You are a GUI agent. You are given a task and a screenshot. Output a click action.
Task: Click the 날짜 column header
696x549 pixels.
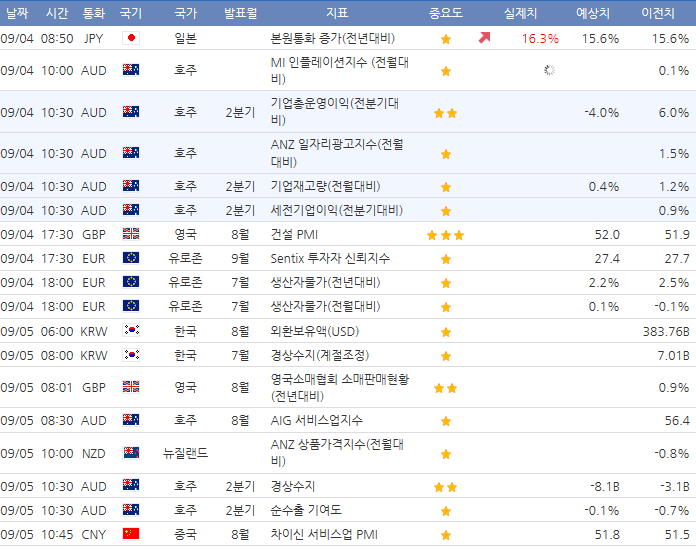click(17, 13)
